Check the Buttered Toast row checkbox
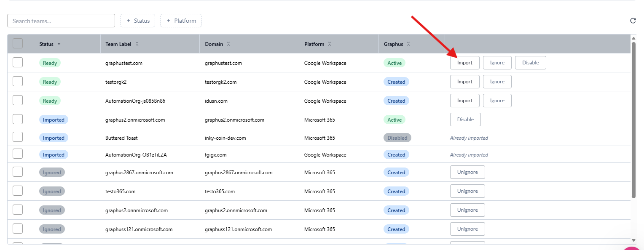Screen dimensions: 644x250 (x=18, y=137)
